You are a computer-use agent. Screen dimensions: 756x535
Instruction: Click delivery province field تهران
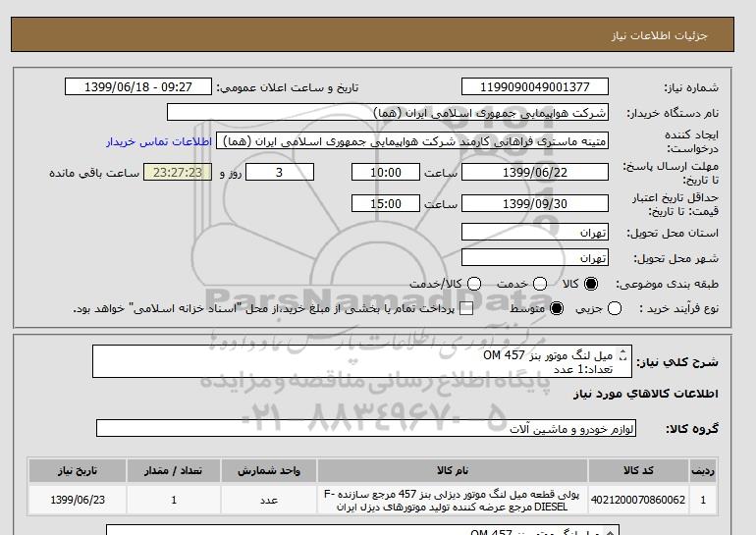pyautogui.click(x=535, y=233)
